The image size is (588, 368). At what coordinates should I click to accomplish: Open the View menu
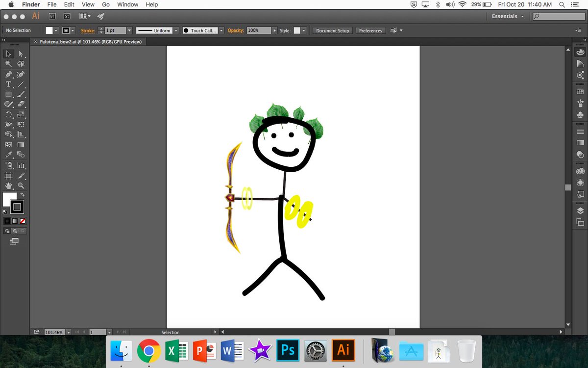pyautogui.click(x=88, y=4)
